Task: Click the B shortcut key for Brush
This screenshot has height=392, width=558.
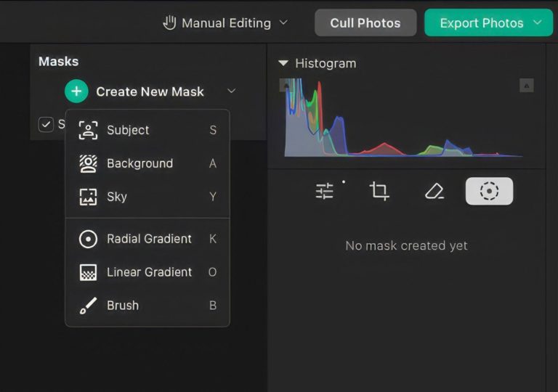Action: tap(213, 306)
